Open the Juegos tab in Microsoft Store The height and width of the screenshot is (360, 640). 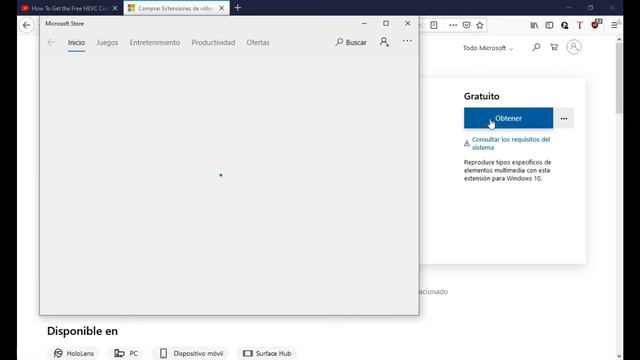[107, 42]
